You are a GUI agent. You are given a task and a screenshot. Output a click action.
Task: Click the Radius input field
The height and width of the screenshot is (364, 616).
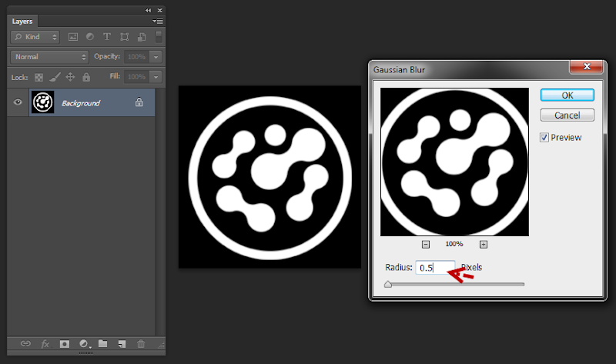coord(435,267)
